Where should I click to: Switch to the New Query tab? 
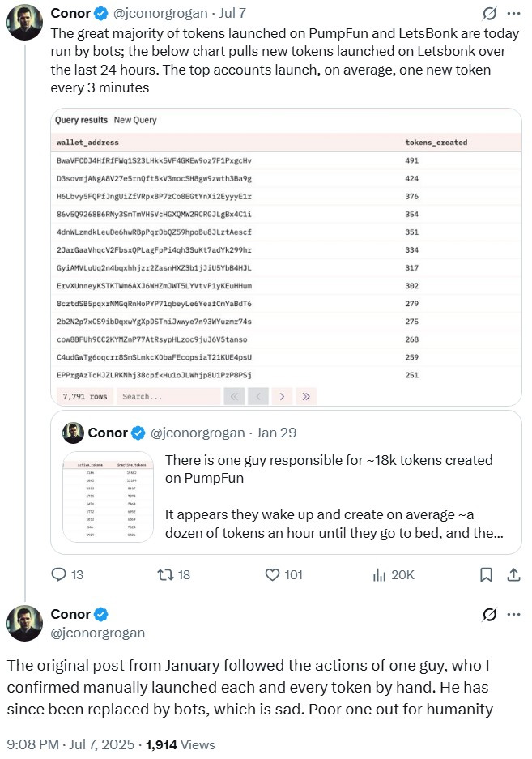135,120
